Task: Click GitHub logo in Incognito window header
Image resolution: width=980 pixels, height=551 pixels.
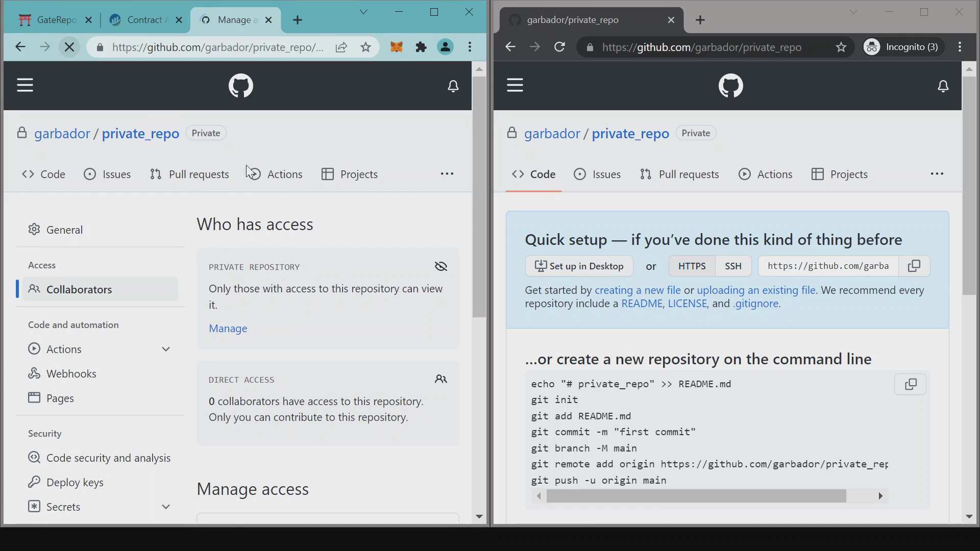Action: (x=731, y=85)
